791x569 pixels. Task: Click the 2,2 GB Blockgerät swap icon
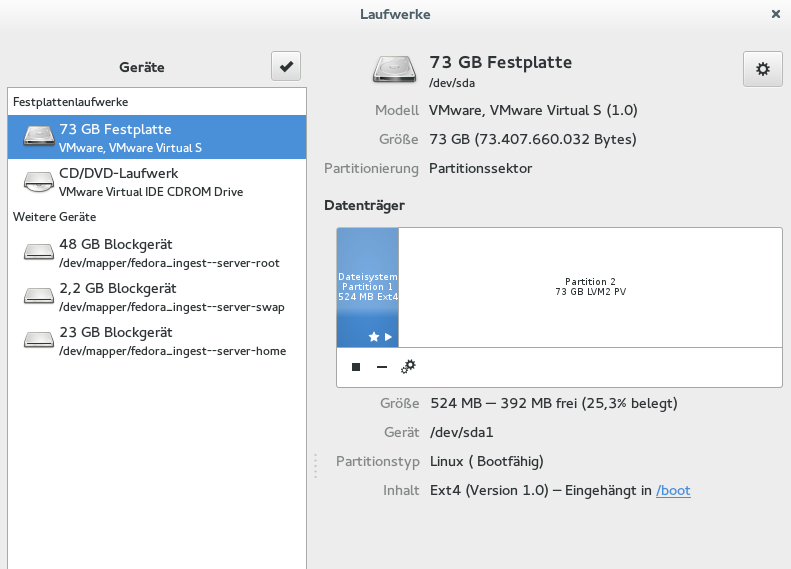click(x=39, y=297)
